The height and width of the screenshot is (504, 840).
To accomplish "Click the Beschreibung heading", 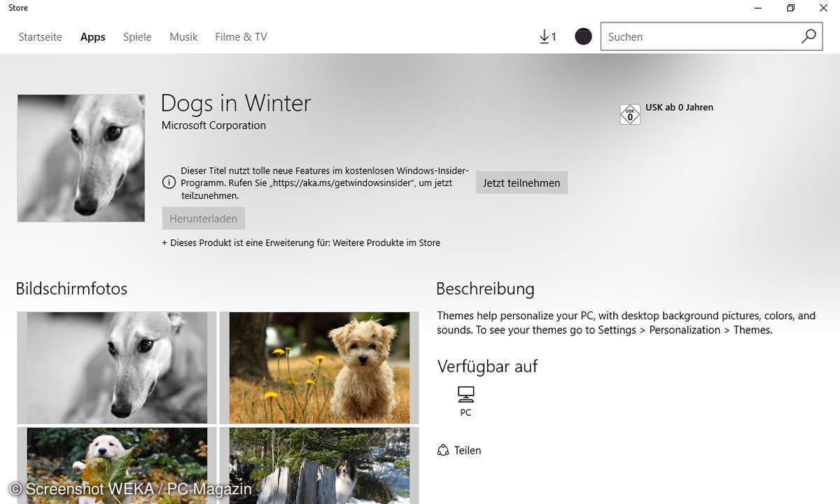I will pos(485,288).
